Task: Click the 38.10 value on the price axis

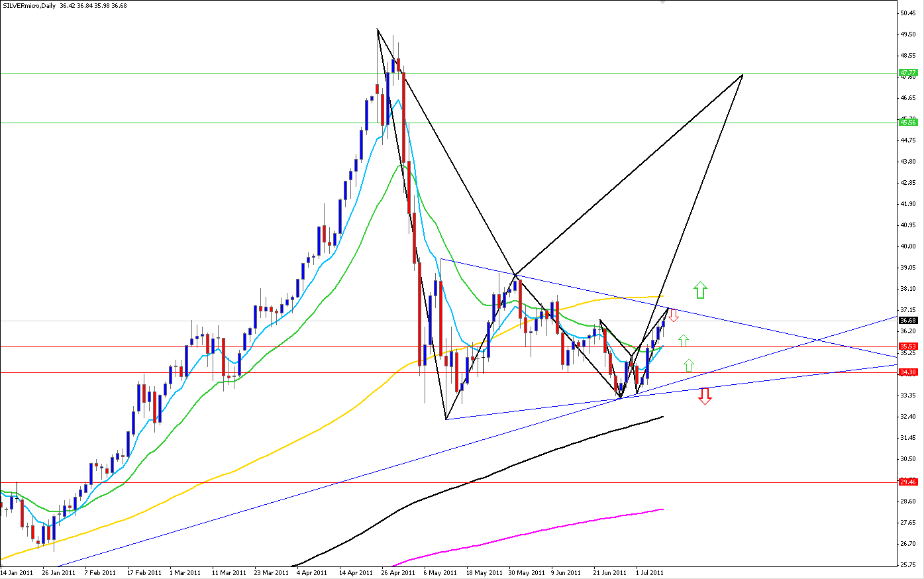Action: pyautogui.click(x=907, y=288)
